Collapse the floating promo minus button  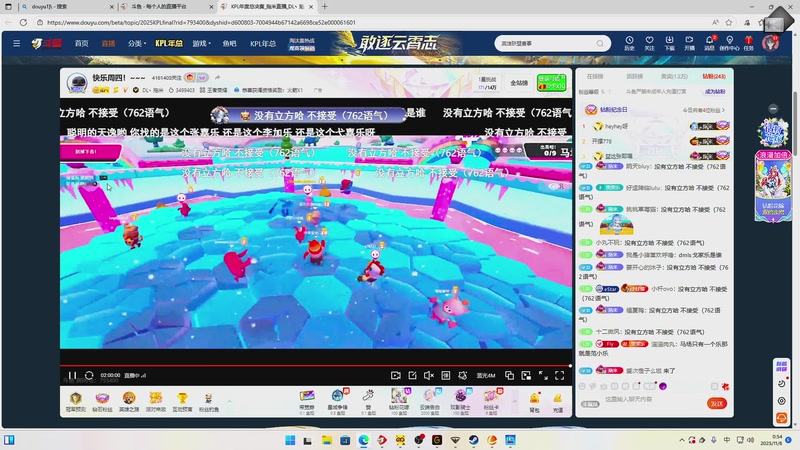(773, 108)
